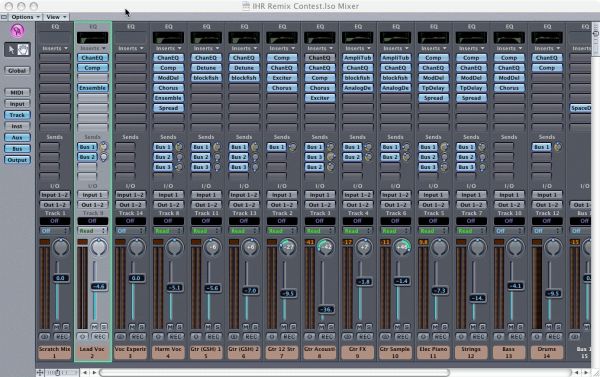This screenshot has width=600, height=377.
Task: Click Bus 1 send knob on Lead Voc
Action: 103,147
